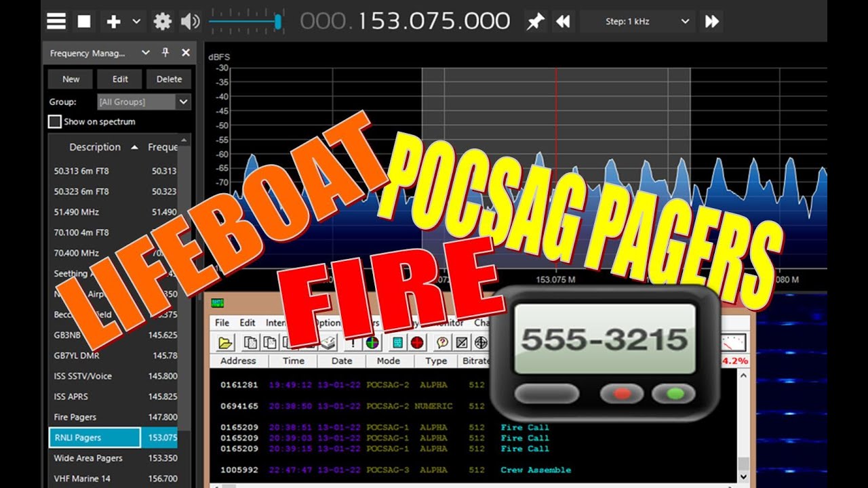Image resolution: width=868 pixels, height=488 pixels.
Task: Click the open folder icon in PDW toolbar
Action: [225, 342]
